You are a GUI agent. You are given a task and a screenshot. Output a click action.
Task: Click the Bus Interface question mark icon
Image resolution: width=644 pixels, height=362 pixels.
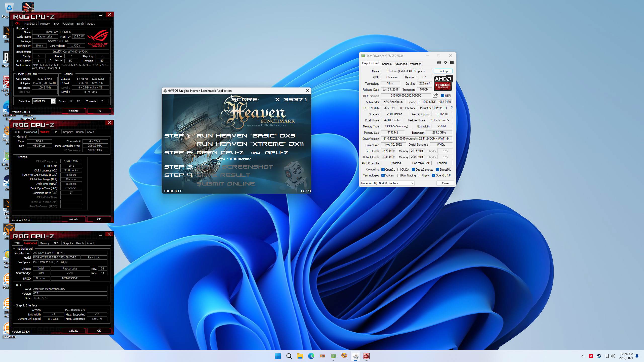pyautogui.click(x=452, y=108)
